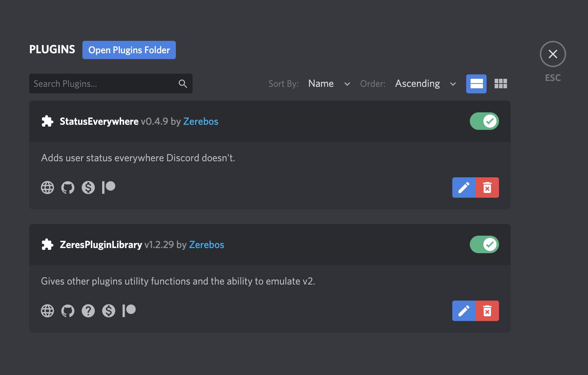
Task: Edit ZeresPluginLibrary with the pencil icon
Action: (464, 310)
